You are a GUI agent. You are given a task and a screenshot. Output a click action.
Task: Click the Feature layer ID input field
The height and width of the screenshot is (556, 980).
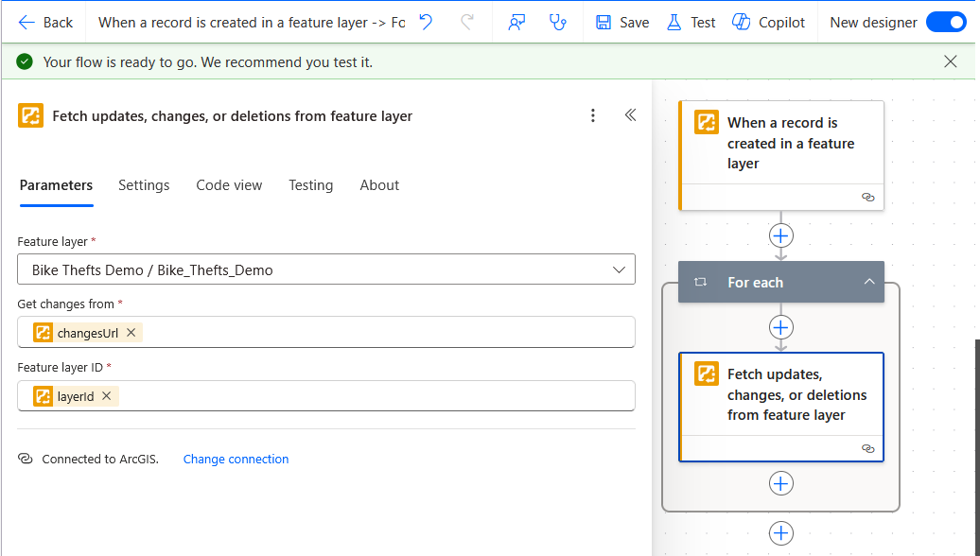(x=326, y=395)
